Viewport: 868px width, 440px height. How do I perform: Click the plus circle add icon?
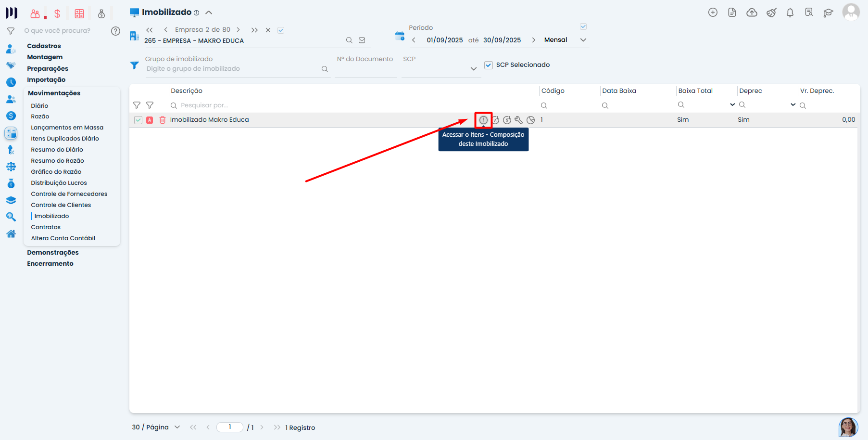coord(713,13)
